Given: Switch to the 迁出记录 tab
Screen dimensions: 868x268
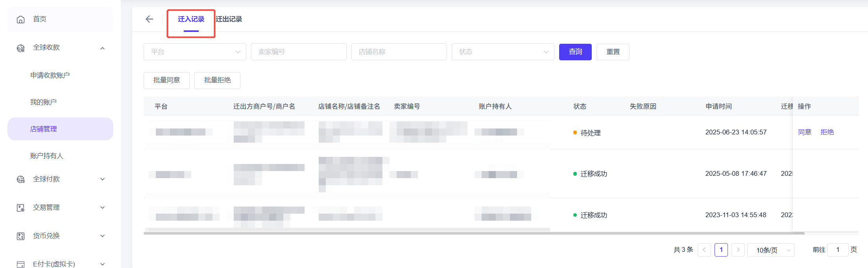Looking at the screenshot, I should pos(229,19).
